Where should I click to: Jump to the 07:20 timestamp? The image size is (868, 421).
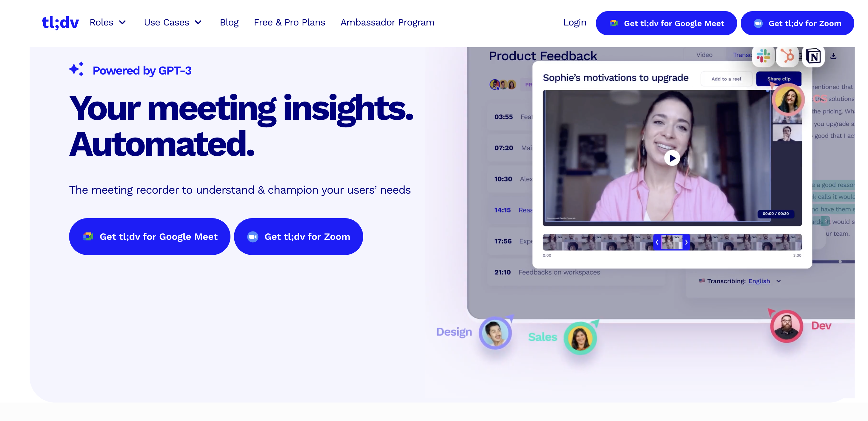(504, 148)
